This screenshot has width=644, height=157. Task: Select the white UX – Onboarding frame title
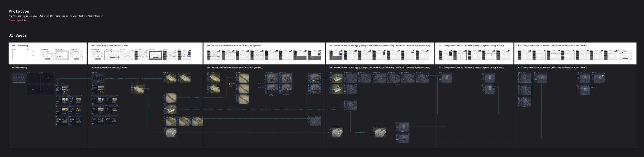point(20,46)
